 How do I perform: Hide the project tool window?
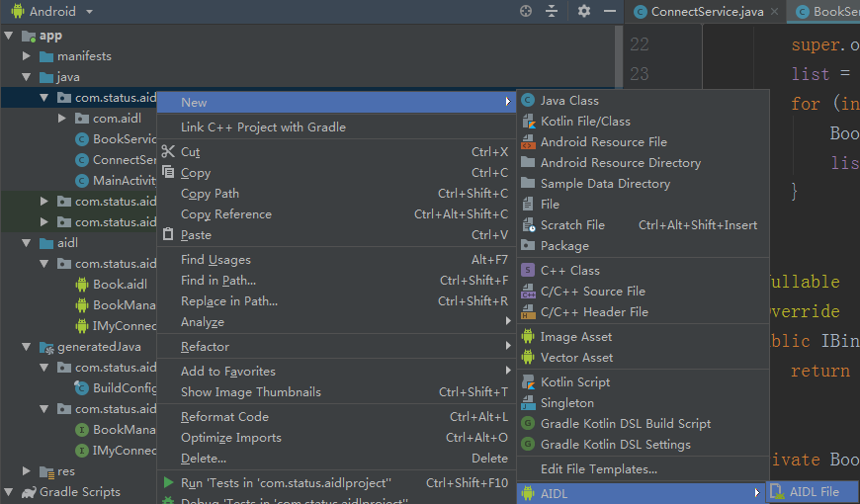pyautogui.click(x=608, y=11)
